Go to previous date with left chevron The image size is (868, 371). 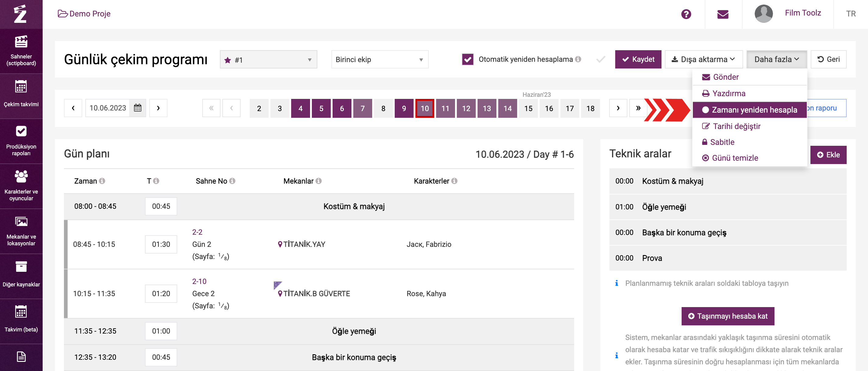pyautogui.click(x=73, y=108)
